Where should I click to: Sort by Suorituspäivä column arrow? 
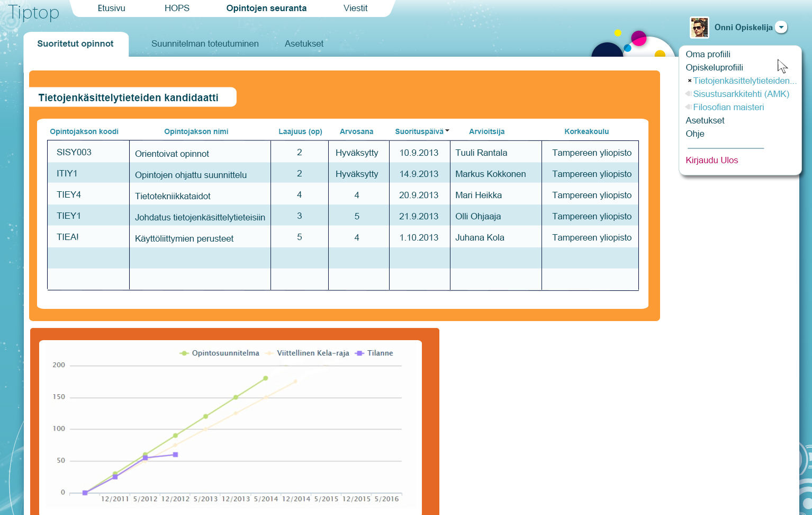point(447,130)
